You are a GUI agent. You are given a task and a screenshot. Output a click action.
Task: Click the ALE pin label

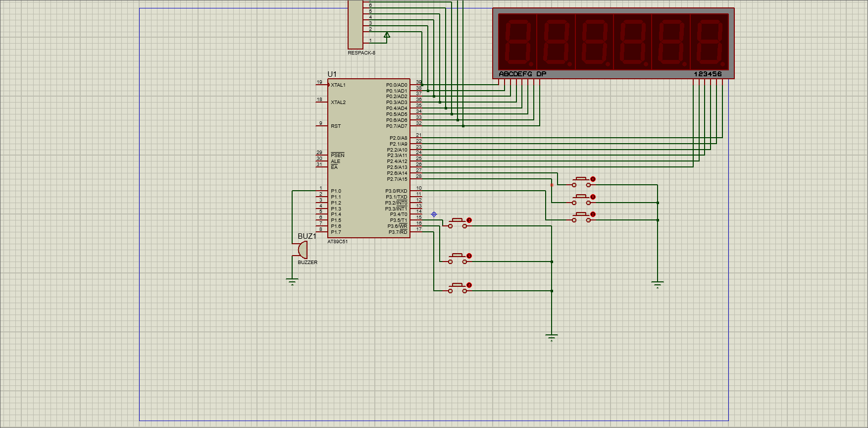point(336,161)
